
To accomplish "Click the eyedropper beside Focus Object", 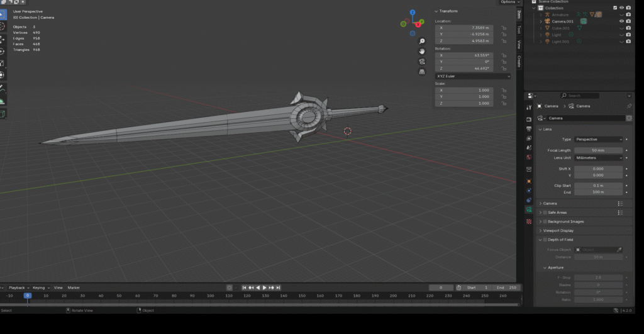I will 619,250.
